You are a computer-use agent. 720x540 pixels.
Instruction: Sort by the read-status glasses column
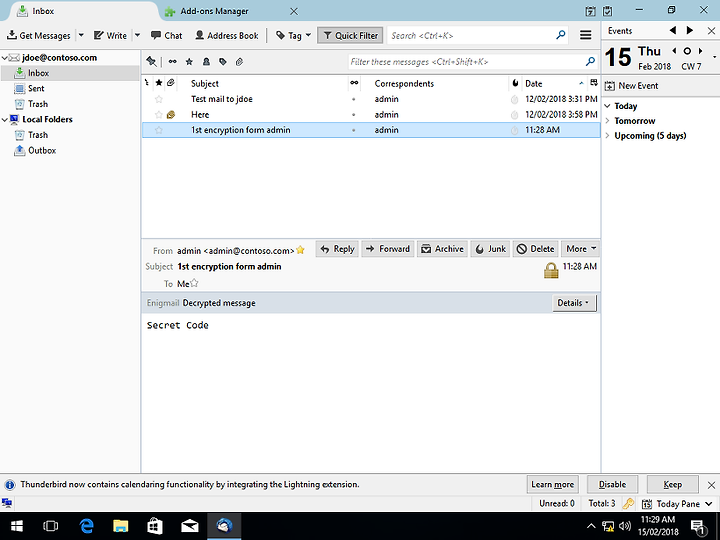[x=354, y=83]
